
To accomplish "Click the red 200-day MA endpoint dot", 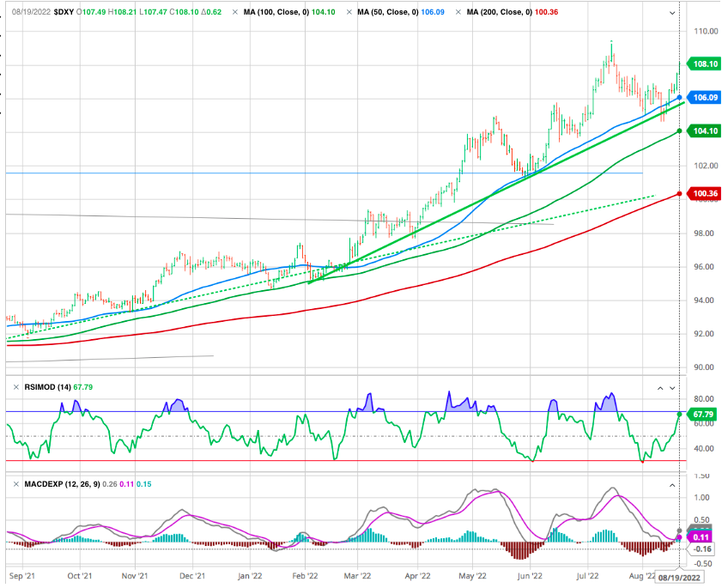I will [x=679, y=193].
